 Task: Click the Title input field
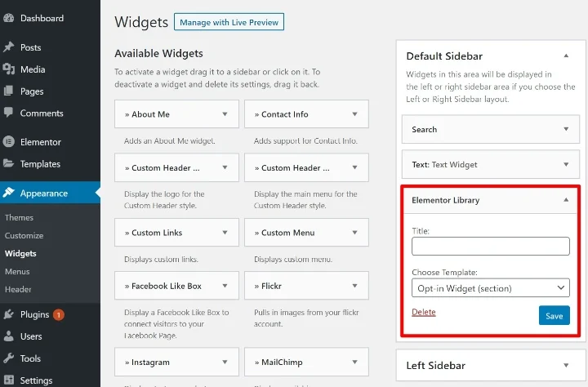click(490, 247)
